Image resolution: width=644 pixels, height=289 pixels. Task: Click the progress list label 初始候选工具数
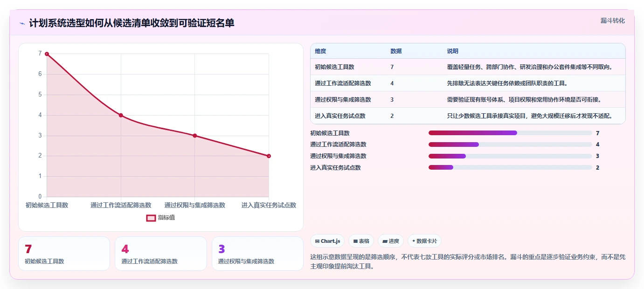coord(330,133)
